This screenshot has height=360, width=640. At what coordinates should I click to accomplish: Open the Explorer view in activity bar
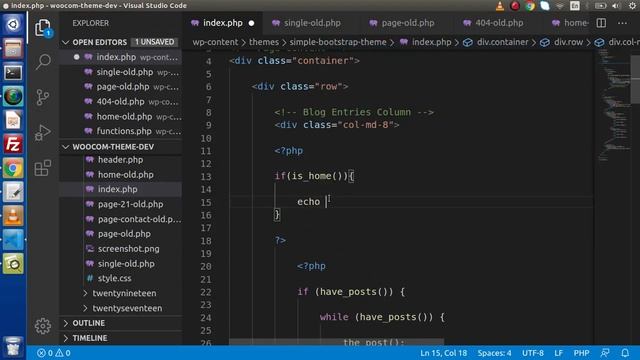(x=42, y=28)
